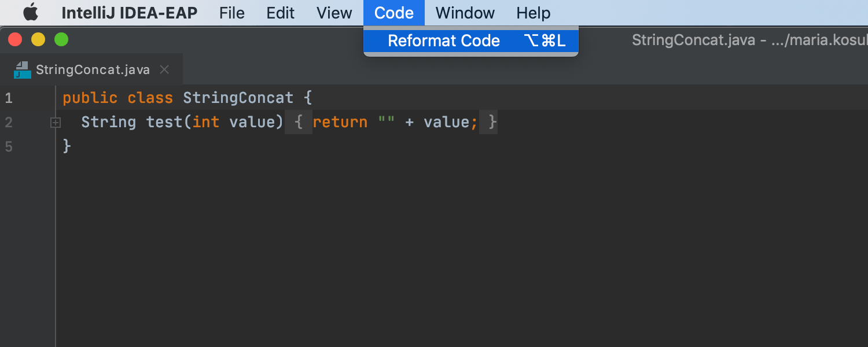Screen dimensions: 868x347
Task: Click the folded opening brace placeholder
Action: click(299, 122)
